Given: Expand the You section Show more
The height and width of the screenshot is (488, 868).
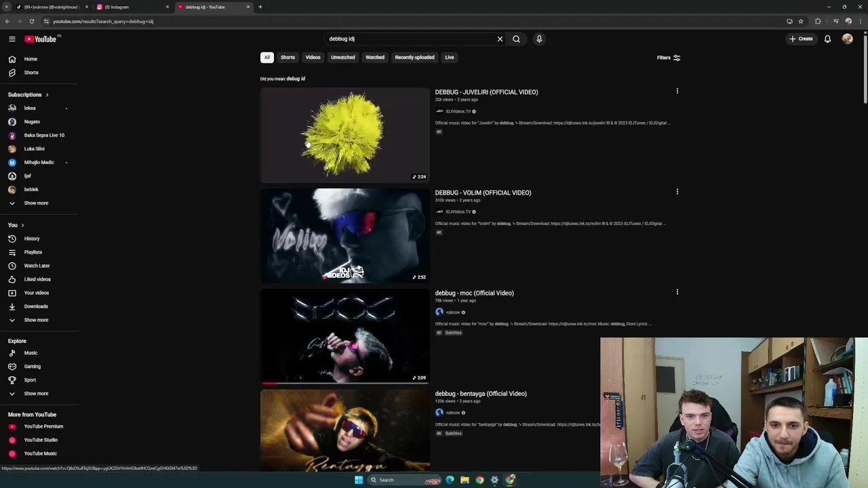Looking at the screenshot, I should [38, 320].
